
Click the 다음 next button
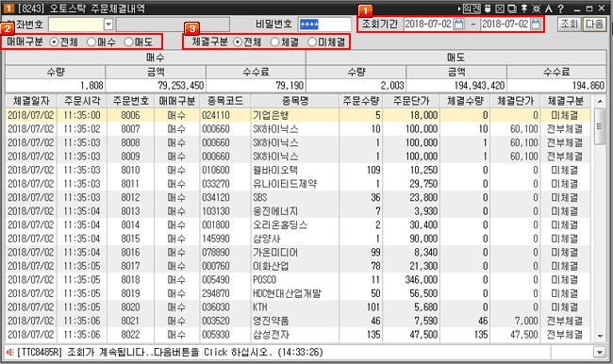point(594,25)
